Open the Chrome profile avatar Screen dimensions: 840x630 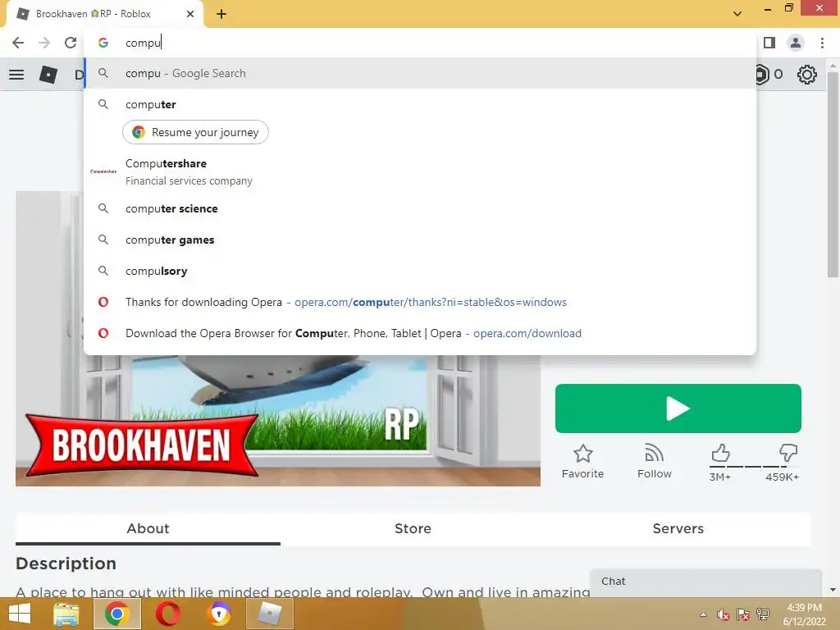pos(796,43)
